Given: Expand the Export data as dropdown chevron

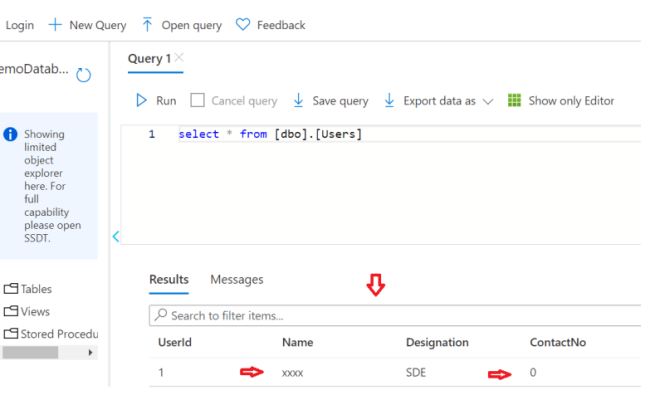Looking at the screenshot, I should 488,102.
